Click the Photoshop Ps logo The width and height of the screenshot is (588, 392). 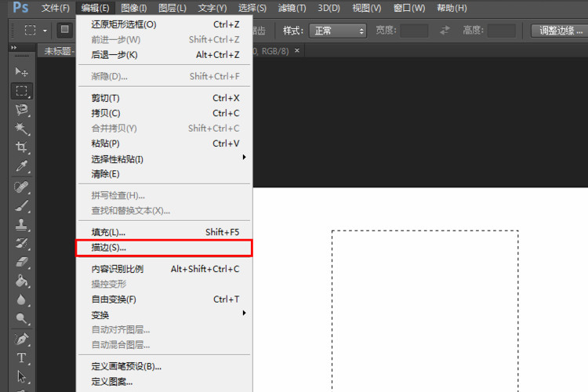(x=20, y=7)
